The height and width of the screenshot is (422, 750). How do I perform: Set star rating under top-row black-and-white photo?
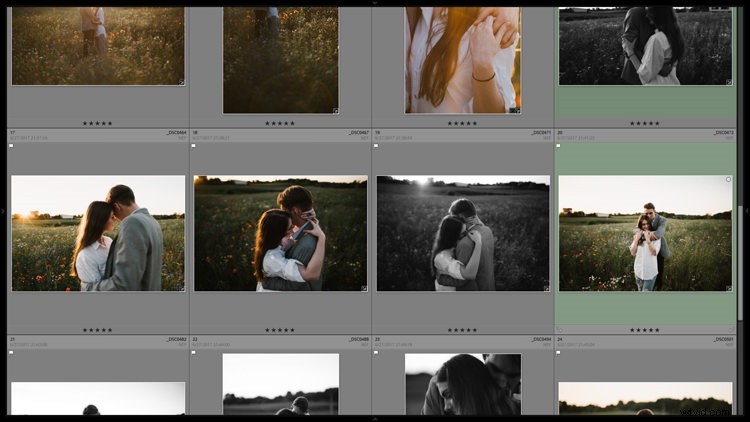click(x=644, y=123)
